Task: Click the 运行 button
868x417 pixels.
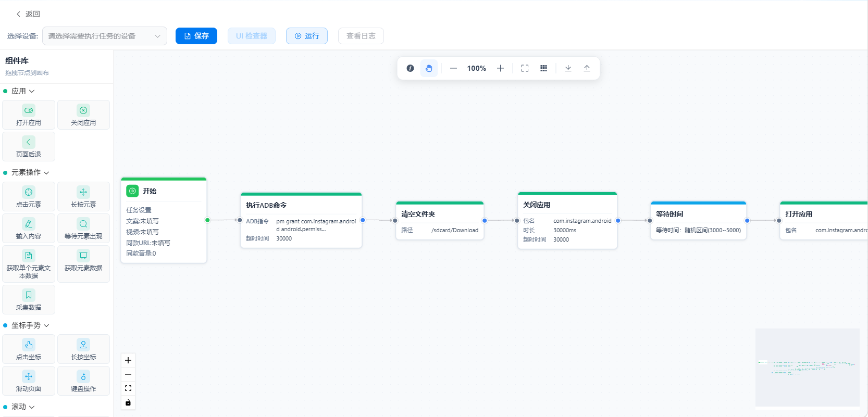Action: click(307, 36)
